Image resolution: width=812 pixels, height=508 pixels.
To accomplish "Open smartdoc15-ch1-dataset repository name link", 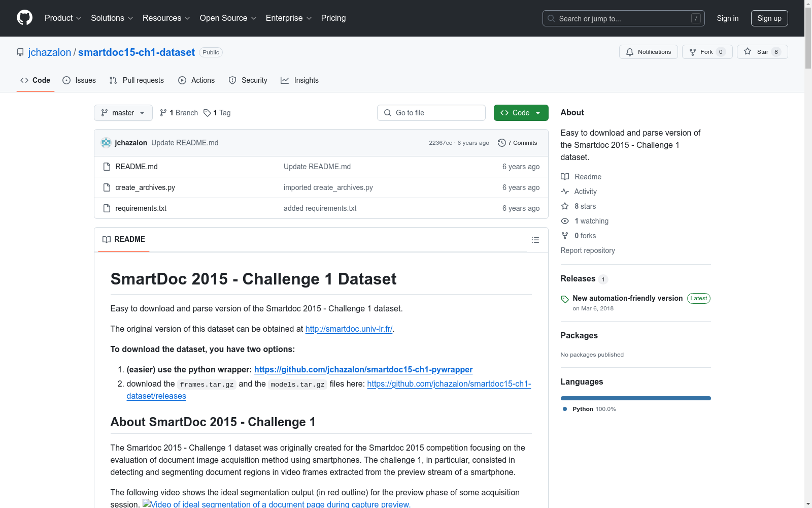I will pos(137,52).
